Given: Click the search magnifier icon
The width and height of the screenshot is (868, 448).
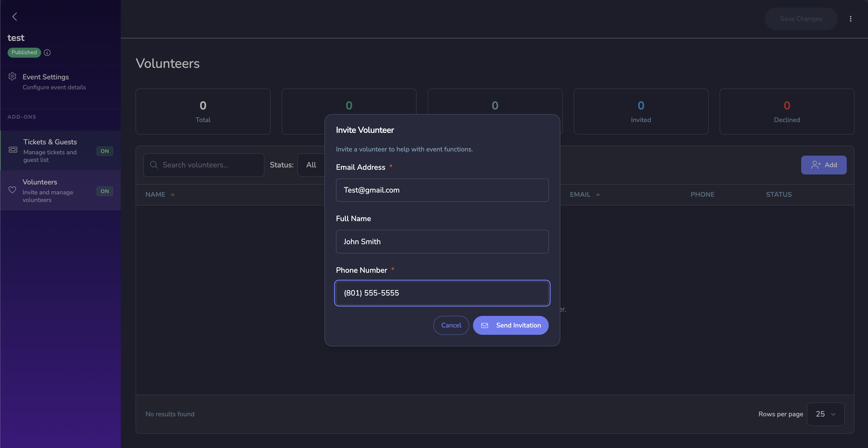Looking at the screenshot, I should click(154, 165).
